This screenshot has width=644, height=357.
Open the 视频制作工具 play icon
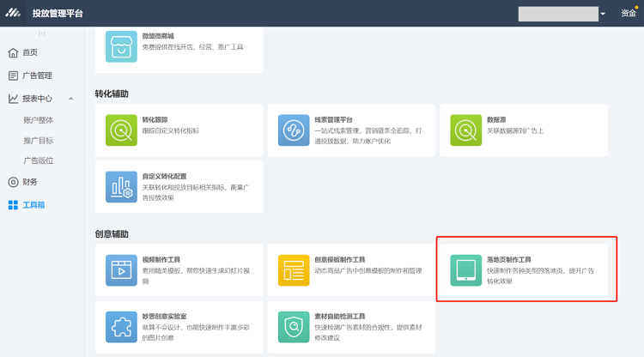click(x=121, y=270)
